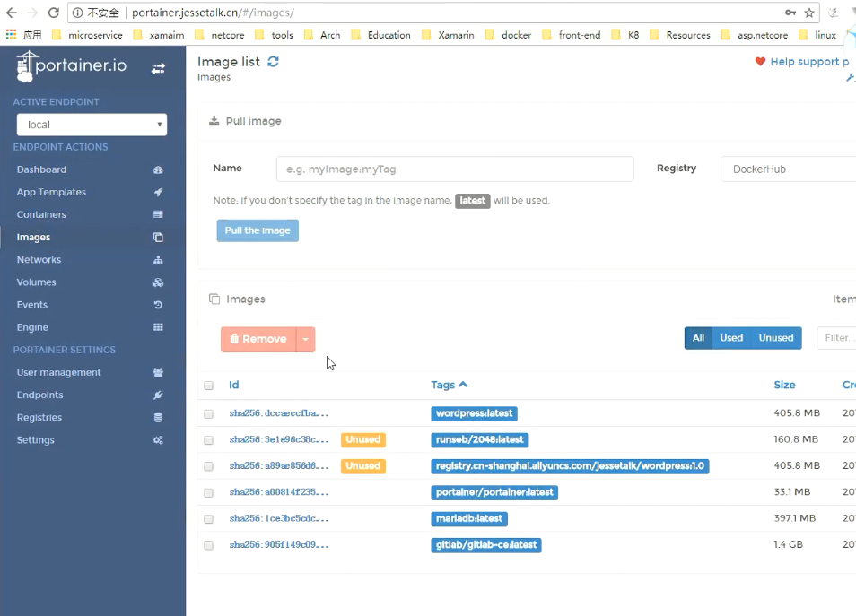Click the User management users icon
This screenshot has width=856, height=616.
(x=158, y=373)
